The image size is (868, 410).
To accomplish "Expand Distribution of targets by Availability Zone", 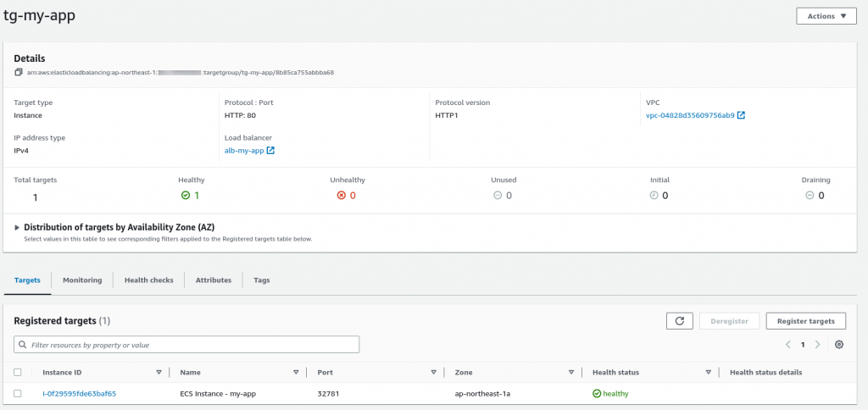I will pyautogui.click(x=17, y=227).
